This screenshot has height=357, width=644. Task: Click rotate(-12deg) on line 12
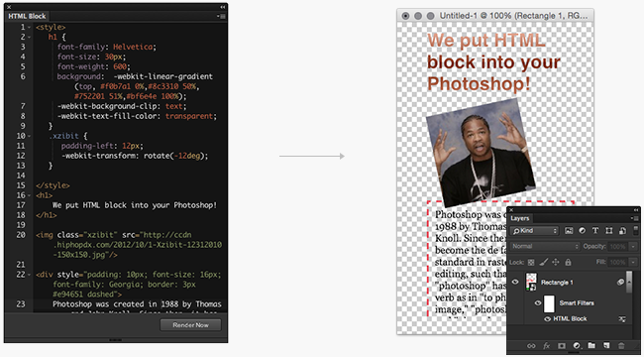point(175,156)
